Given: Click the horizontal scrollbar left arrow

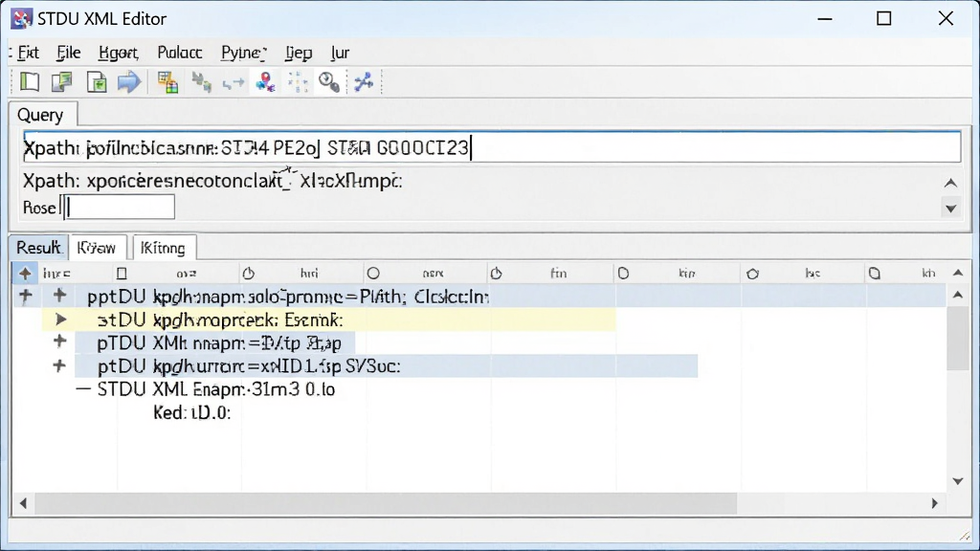Looking at the screenshot, I should tap(23, 503).
